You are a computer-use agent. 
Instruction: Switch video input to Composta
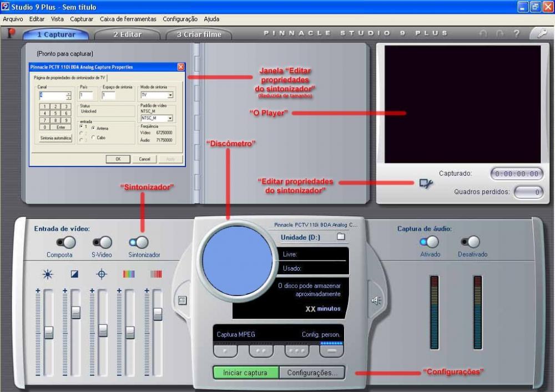coord(66,242)
